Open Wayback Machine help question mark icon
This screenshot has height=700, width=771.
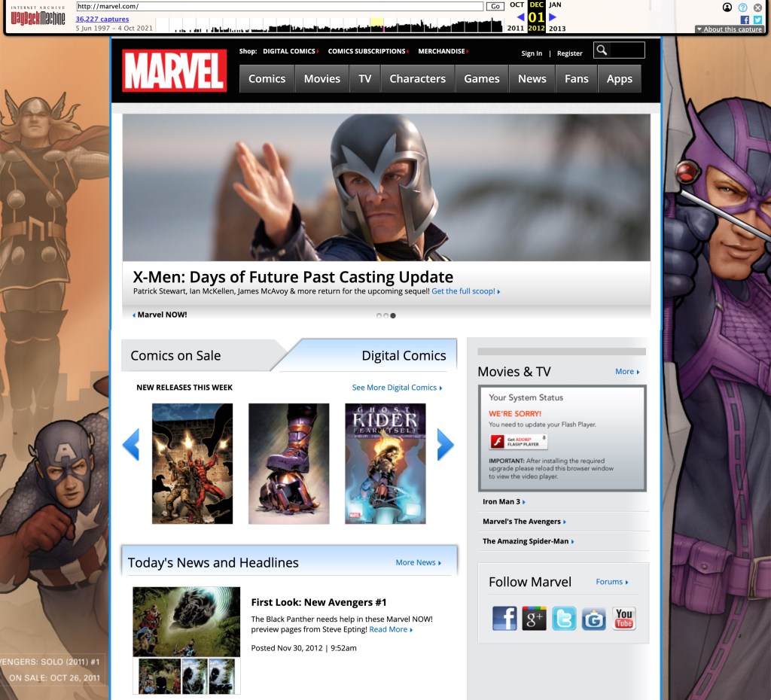coord(742,8)
